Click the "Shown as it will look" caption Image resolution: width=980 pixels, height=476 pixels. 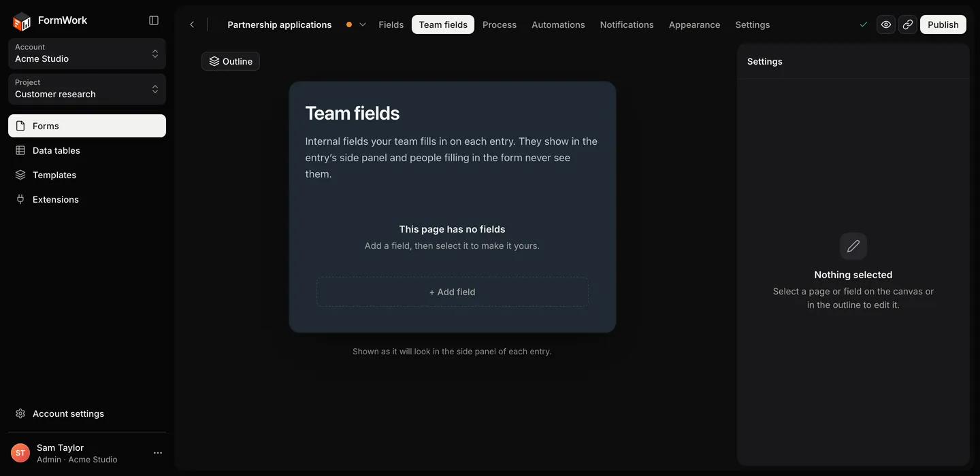[453, 352]
